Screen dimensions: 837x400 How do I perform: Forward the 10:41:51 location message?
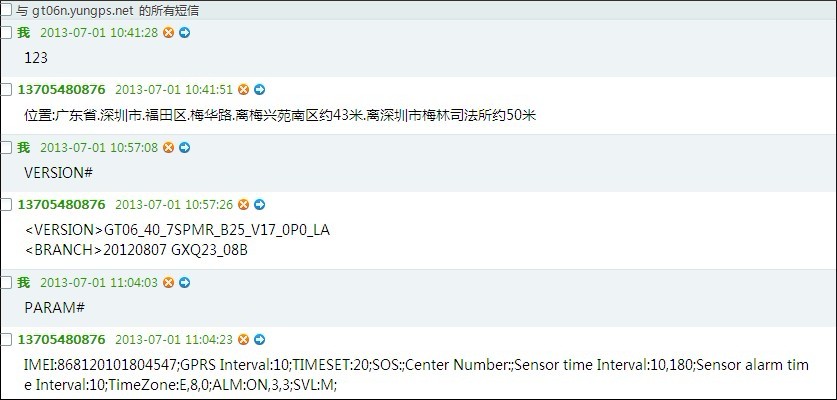pyautogui.click(x=259, y=90)
